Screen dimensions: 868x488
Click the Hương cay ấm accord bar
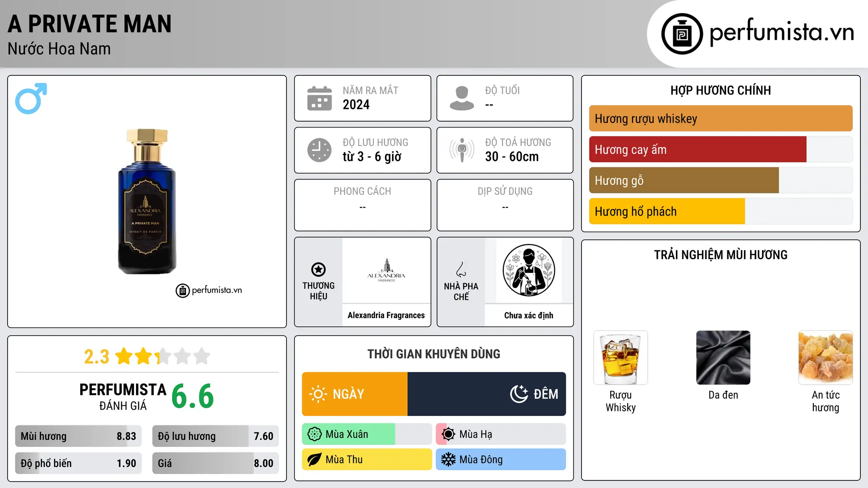(x=721, y=150)
